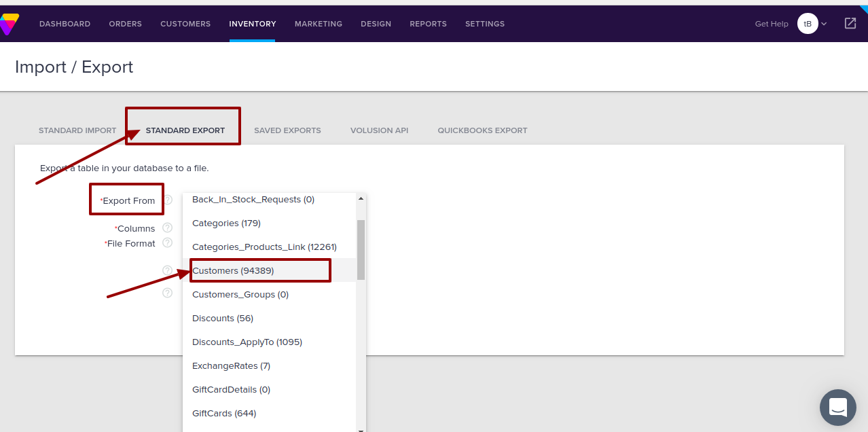Switch to Volusion API tab

click(379, 130)
